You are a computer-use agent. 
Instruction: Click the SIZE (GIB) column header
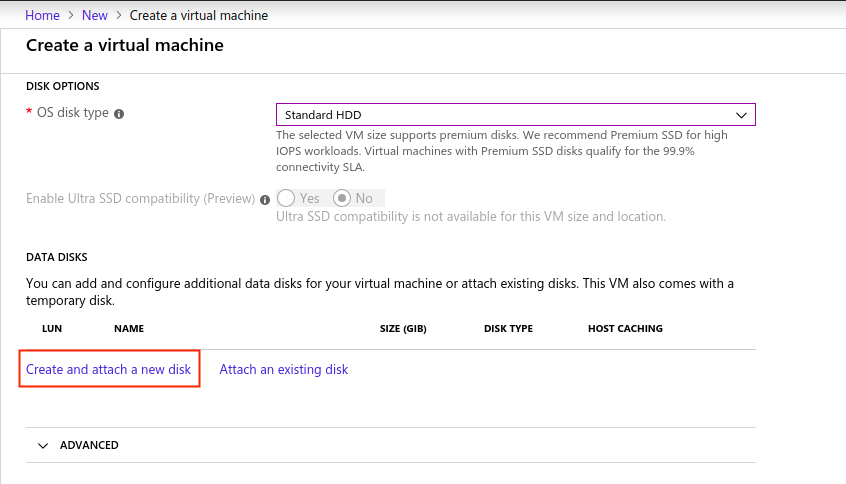tap(403, 329)
